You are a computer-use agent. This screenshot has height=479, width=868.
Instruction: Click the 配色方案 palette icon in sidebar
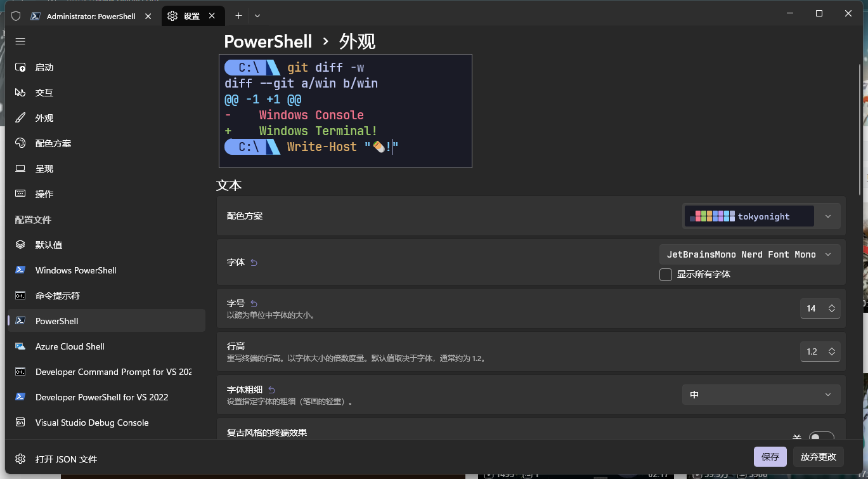click(20, 143)
